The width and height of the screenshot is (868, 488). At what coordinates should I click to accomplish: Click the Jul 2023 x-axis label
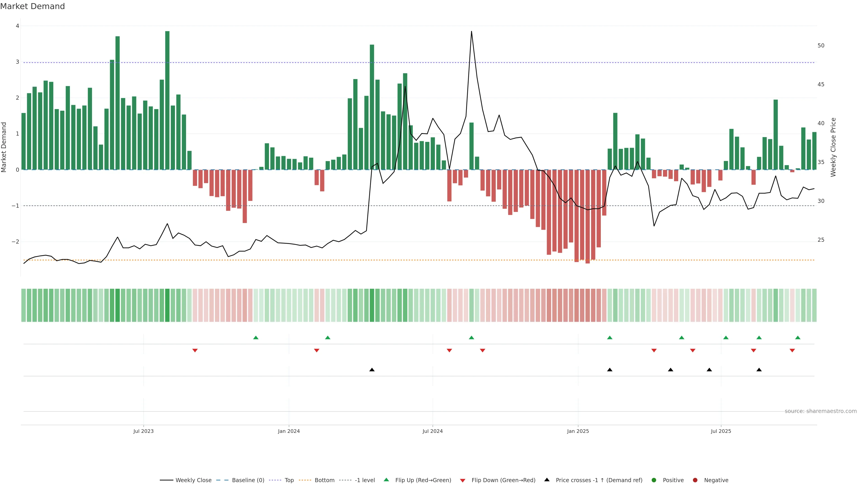[143, 431]
